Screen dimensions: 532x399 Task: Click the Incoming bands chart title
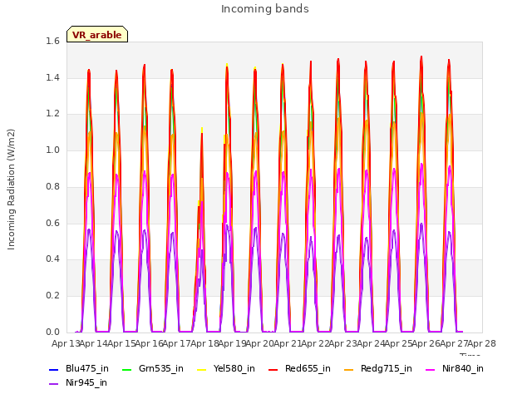[x=265, y=9]
